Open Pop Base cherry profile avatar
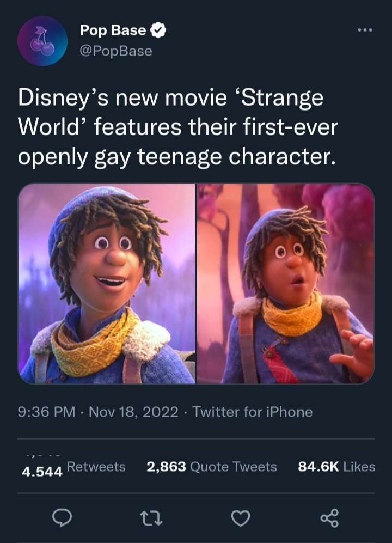 coord(42,41)
